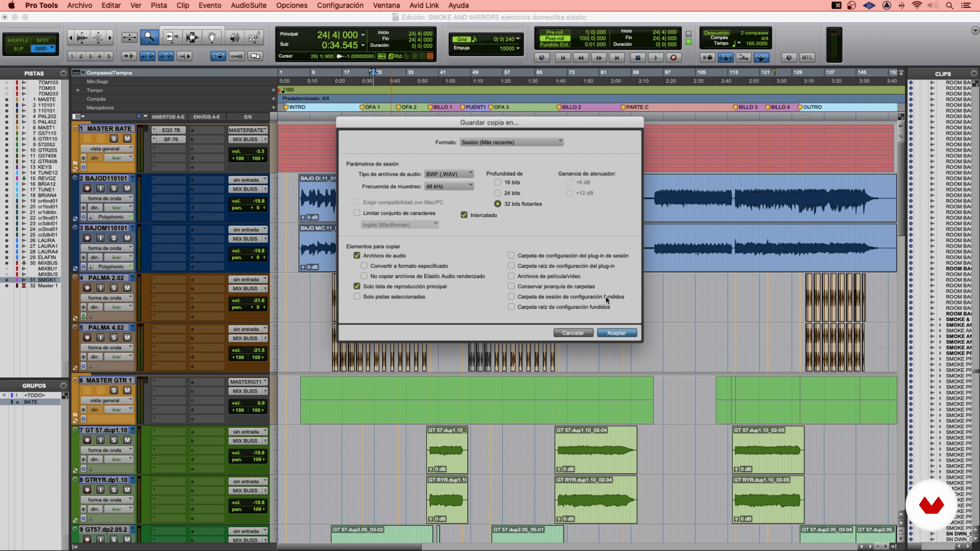Open Wi-Fi status menu
The width and height of the screenshot is (980, 551).
click(x=917, y=5)
